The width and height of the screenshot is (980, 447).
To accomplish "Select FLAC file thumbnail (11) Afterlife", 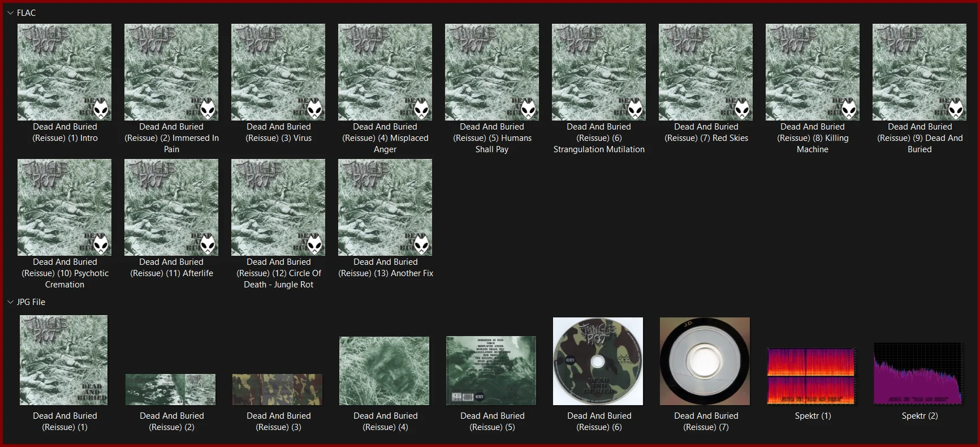I will (171, 207).
